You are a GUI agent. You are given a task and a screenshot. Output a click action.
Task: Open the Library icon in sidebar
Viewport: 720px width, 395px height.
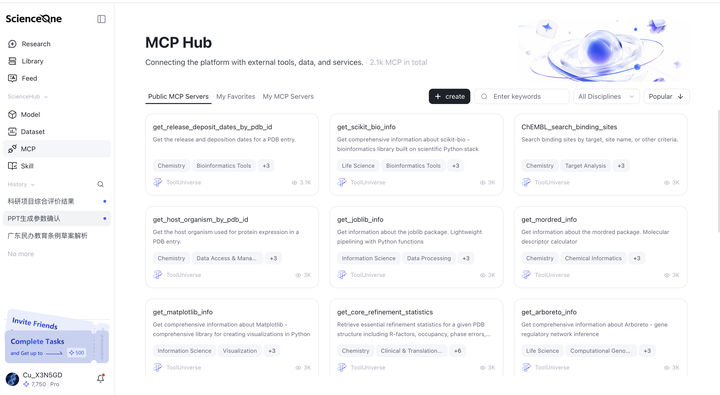12,61
